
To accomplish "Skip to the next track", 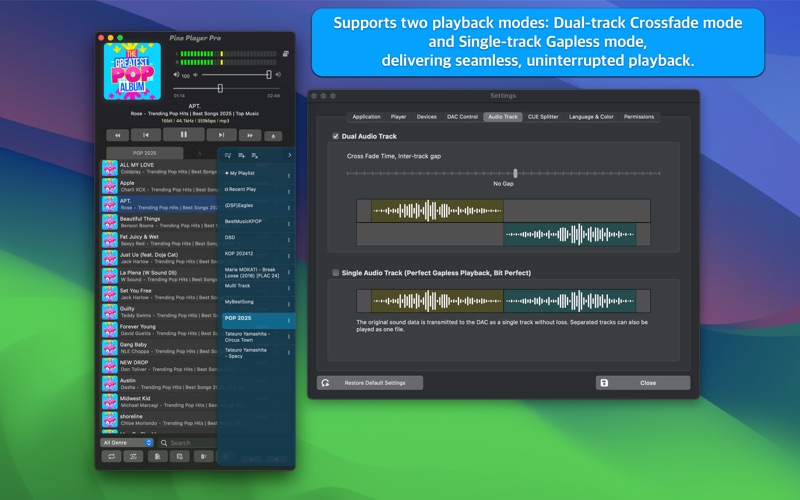I will click(221, 135).
